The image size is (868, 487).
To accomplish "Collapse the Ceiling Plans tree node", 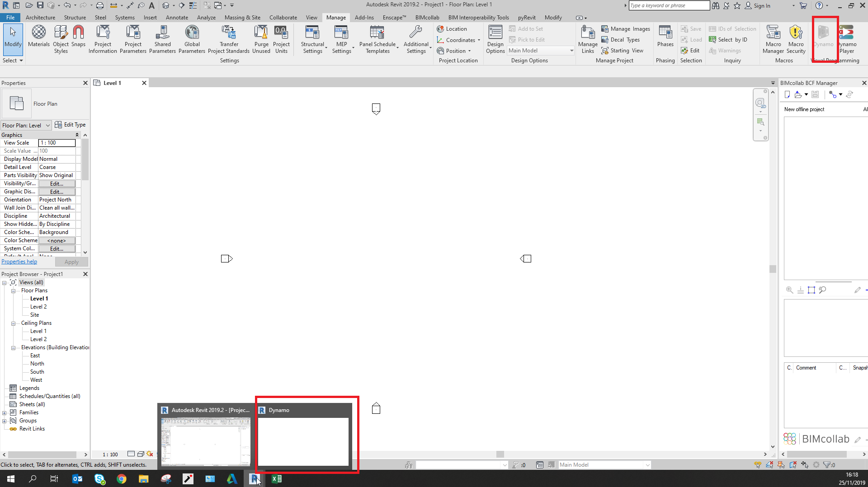I will [x=13, y=323].
